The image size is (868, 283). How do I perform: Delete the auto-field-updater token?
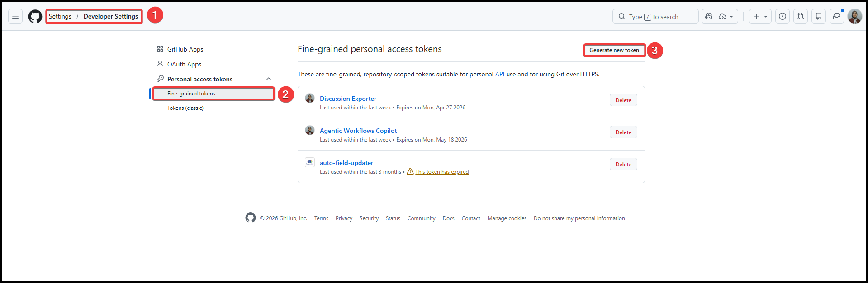[x=623, y=165]
